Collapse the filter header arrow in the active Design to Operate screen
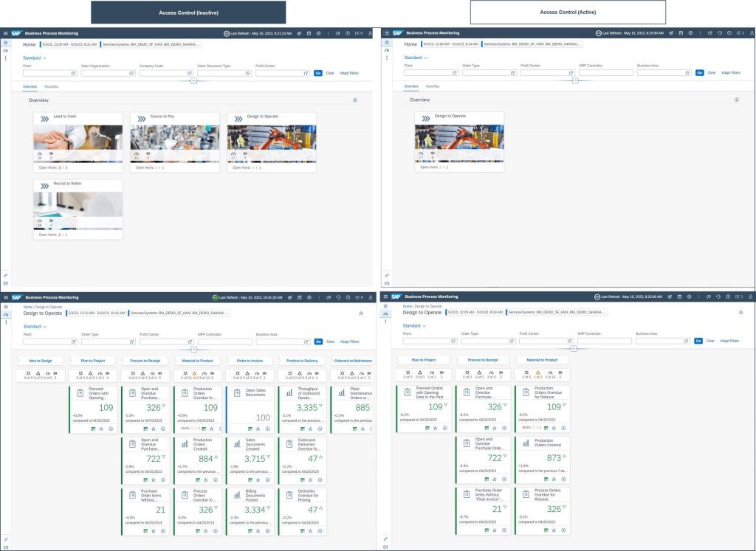The height and width of the screenshot is (551, 756). [573, 347]
